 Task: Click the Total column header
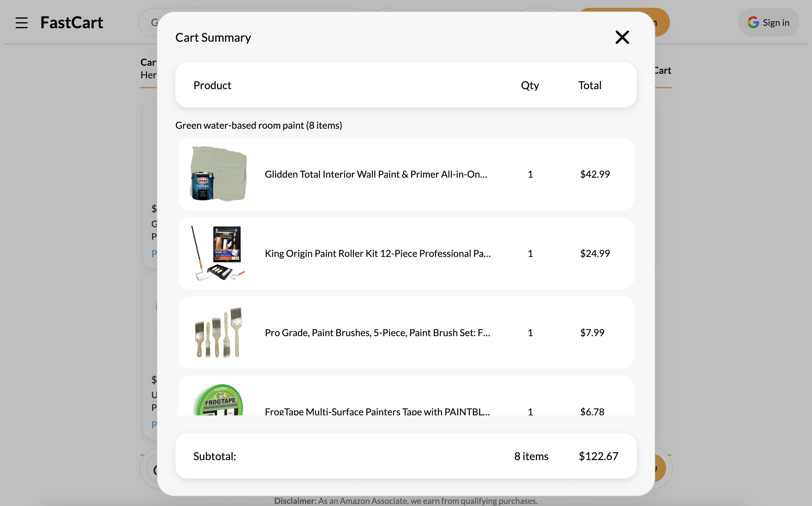[x=589, y=85]
